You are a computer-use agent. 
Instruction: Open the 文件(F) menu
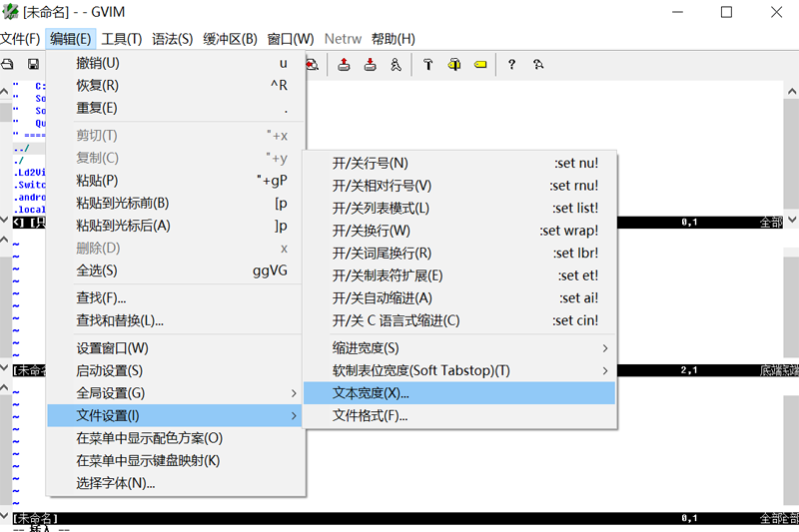20,39
